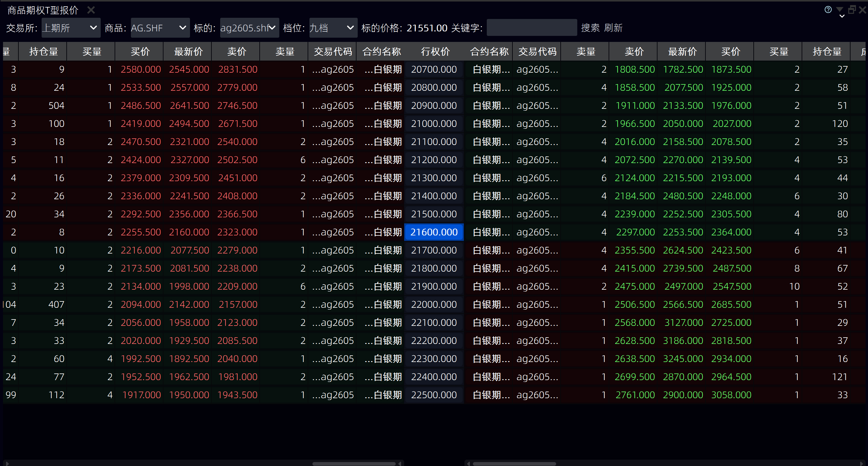Click right arrow of the left horizontal scrollbar
This screenshot has height=466, width=868.
click(400, 463)
